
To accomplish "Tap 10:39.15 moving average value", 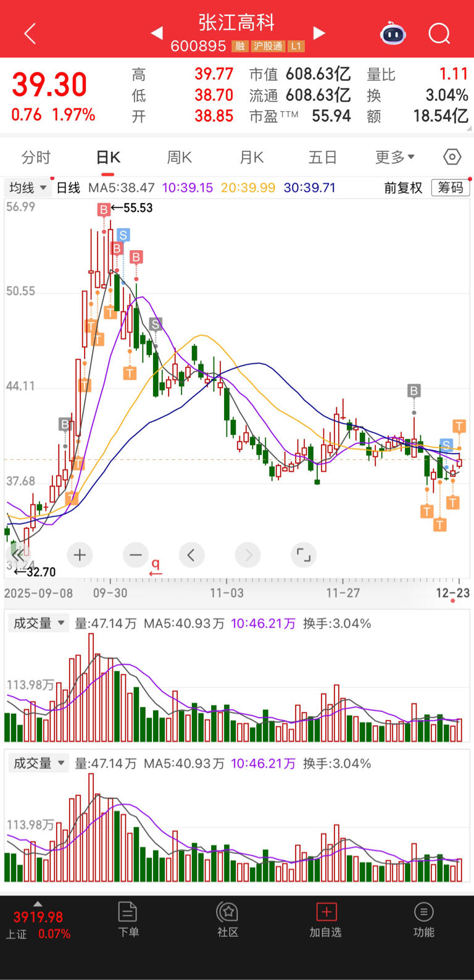I will pos(188,188).
